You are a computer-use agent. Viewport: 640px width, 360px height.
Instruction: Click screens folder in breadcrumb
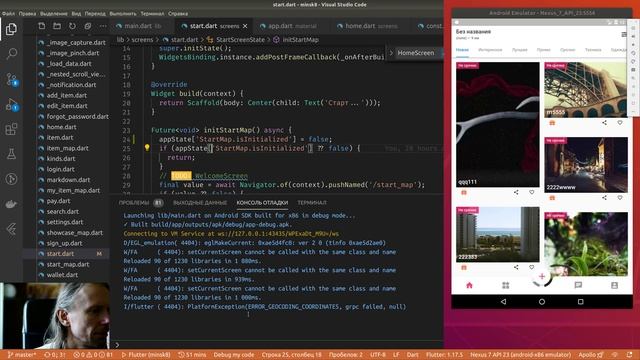pyautogui.click(x=142, y=40)
